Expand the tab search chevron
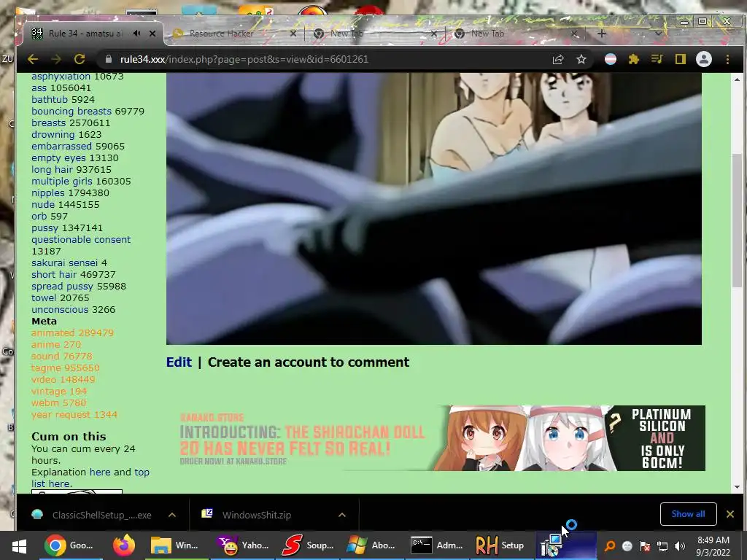This screenshot has height=560, width=747. (x=659, y=34)
